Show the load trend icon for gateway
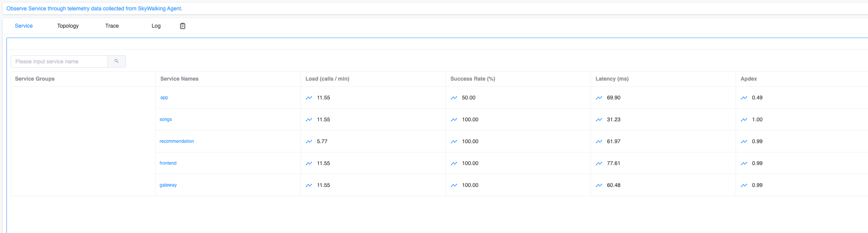Screen dimensions: 868x233 [x=309, y=185]
